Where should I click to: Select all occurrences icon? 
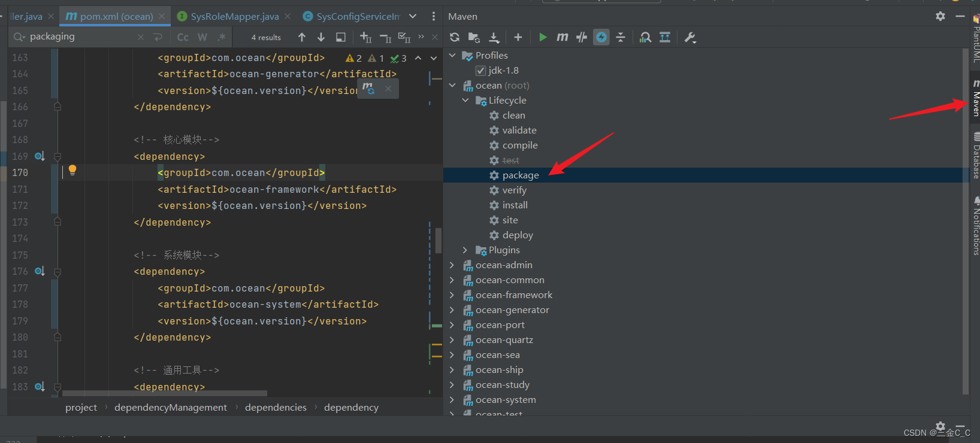coord(404,37)
